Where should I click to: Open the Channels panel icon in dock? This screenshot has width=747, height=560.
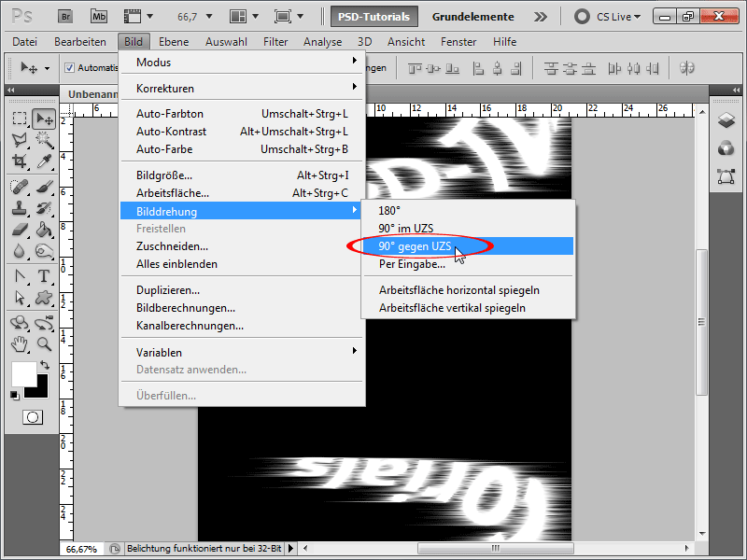[726, 148]
